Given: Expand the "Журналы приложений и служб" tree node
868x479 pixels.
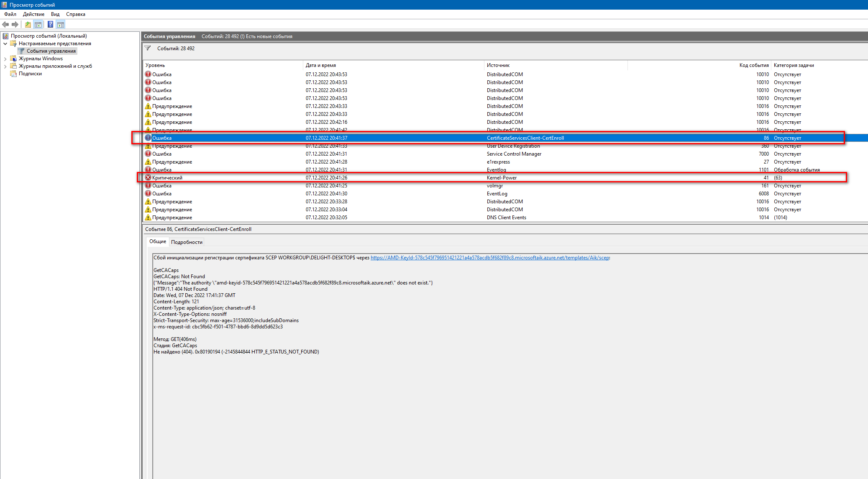Looking at the screenshot, I should [5, 66].
